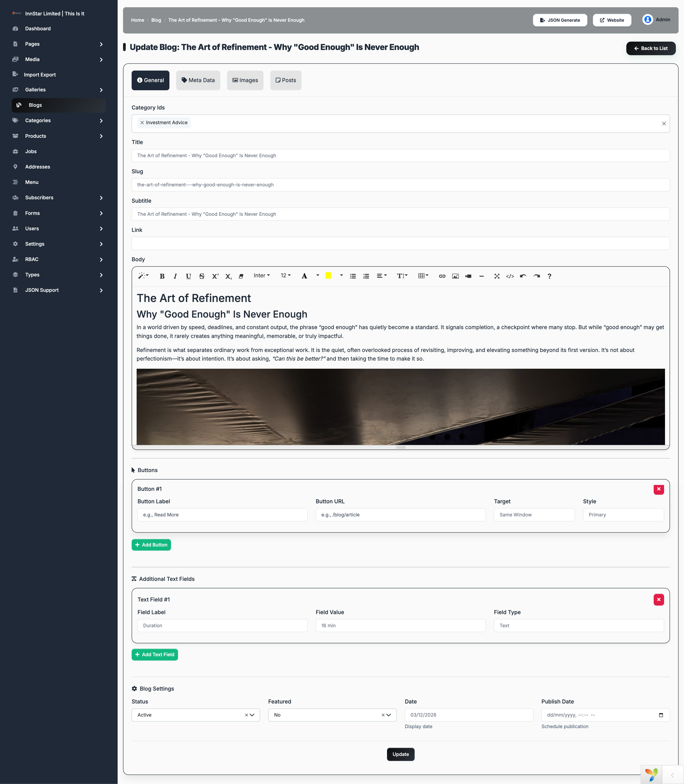Switch editor to fullscreen mode

(x=497, y=276)
